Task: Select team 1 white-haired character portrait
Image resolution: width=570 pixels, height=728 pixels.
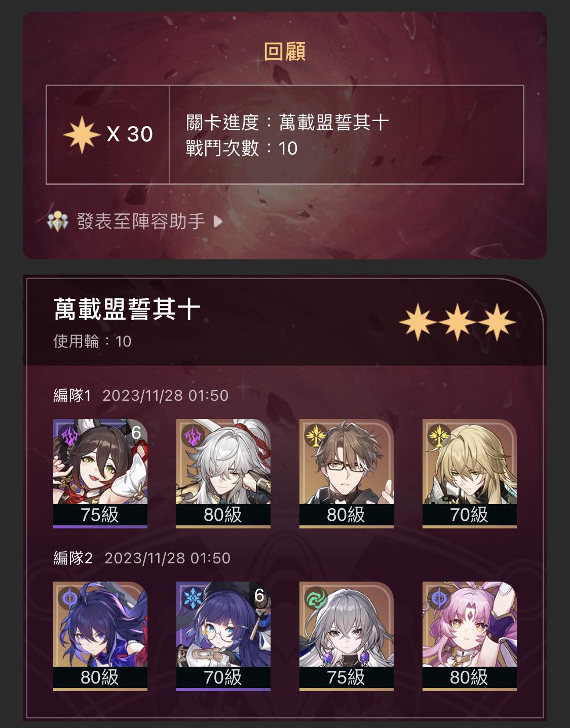Action: [x=223, y=473]
